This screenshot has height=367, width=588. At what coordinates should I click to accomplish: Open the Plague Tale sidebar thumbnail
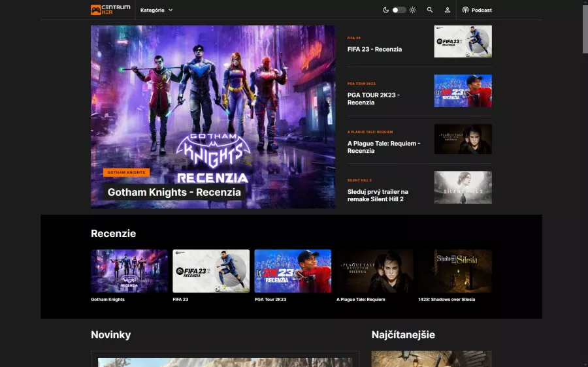(463, 139)
